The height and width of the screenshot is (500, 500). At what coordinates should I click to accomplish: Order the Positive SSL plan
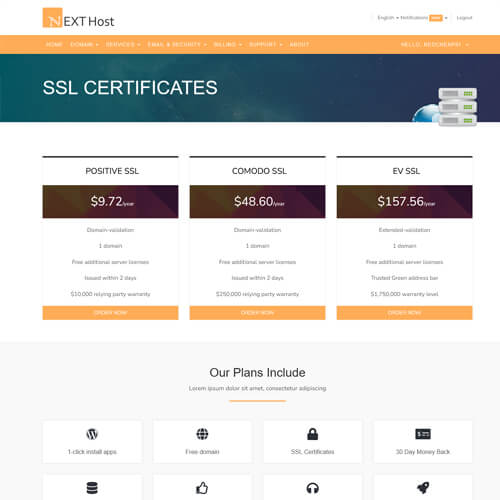tap(110, 313)
